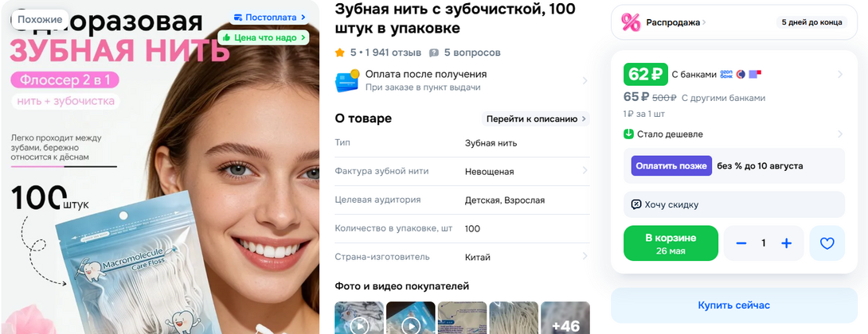Click Купить сейчас button
Screen dimensions: 868x334
[734, 305]
